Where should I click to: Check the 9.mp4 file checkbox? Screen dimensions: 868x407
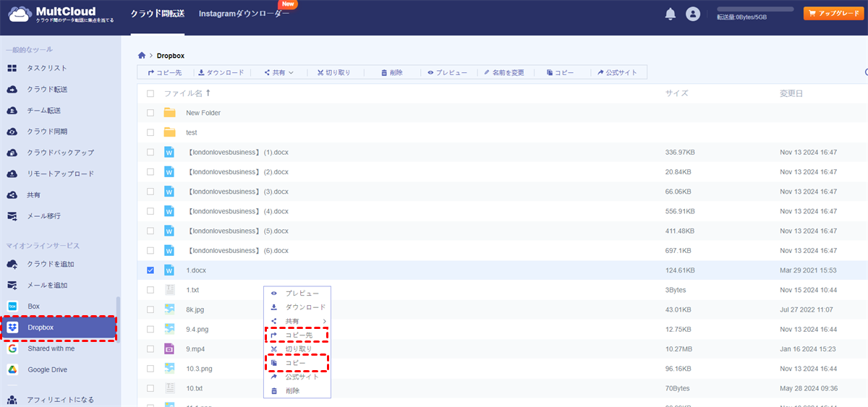[x=150, y=348]
